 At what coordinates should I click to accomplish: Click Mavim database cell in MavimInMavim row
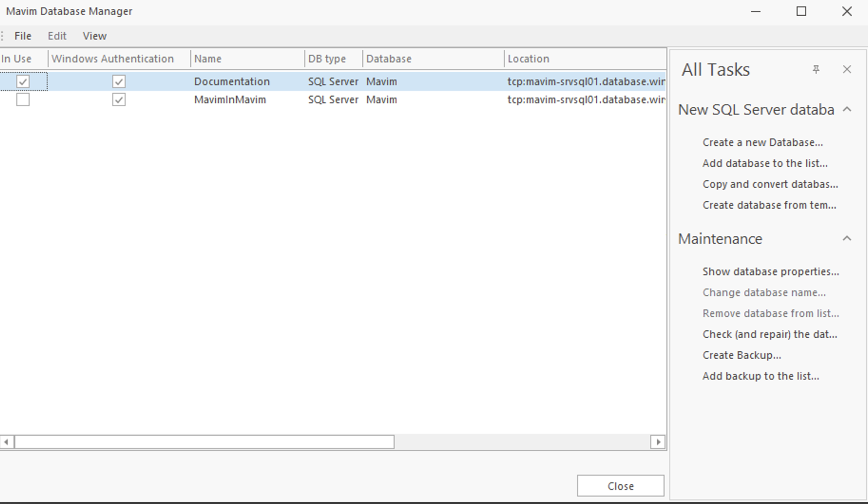(381, 100)
